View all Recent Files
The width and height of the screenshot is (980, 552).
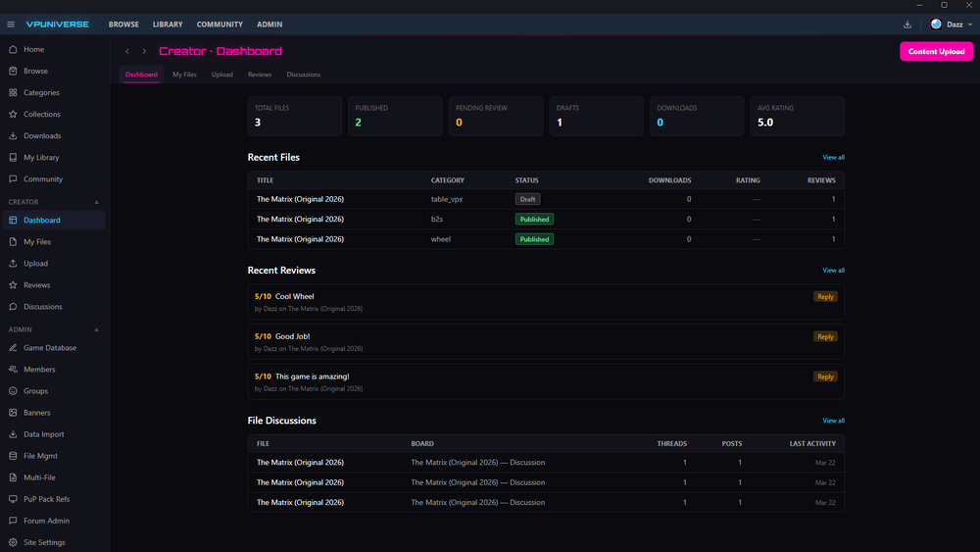[833, 158]
